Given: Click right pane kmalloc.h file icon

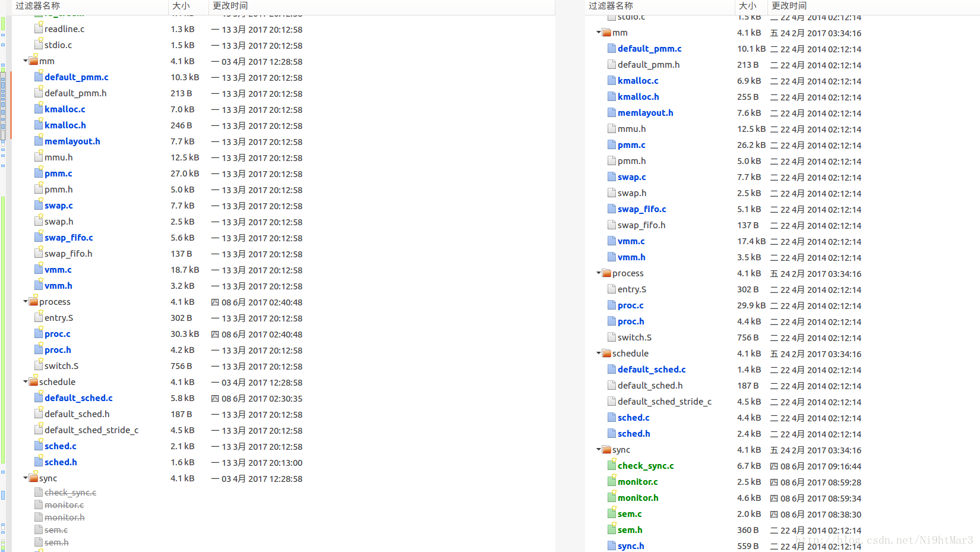Looking at the screenshot, I should (612, 96).
